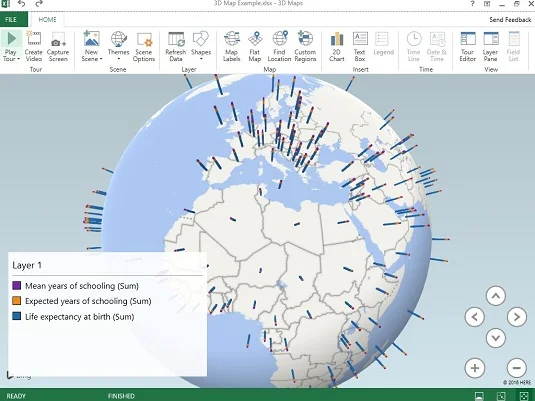The image size is (535, 401).
Task: Tilt map down with the down arrow
Action: pos(495,338)
